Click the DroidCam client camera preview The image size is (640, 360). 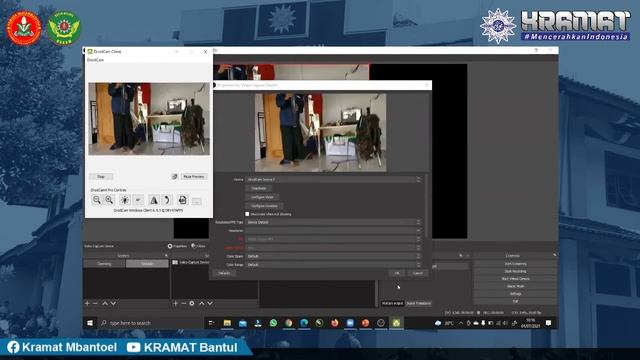pyautogui.click(x=149, y=119)
